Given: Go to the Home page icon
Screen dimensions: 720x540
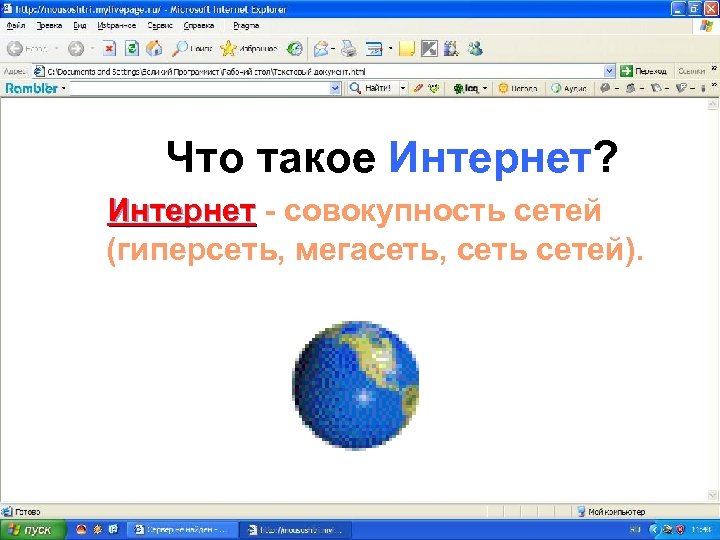Looking at the screenshot, I should click(x=154, y=48).
